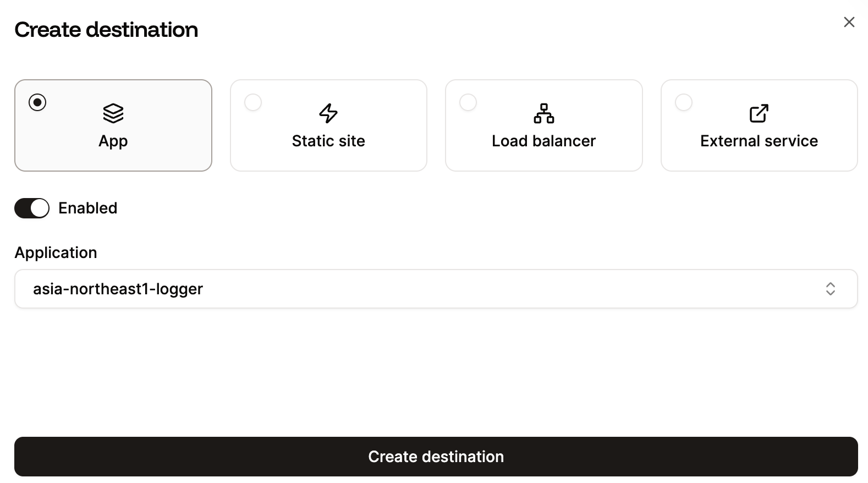Click the Create destination button
The width and height of the screenshot is (868, 483).
click(436, 456)
